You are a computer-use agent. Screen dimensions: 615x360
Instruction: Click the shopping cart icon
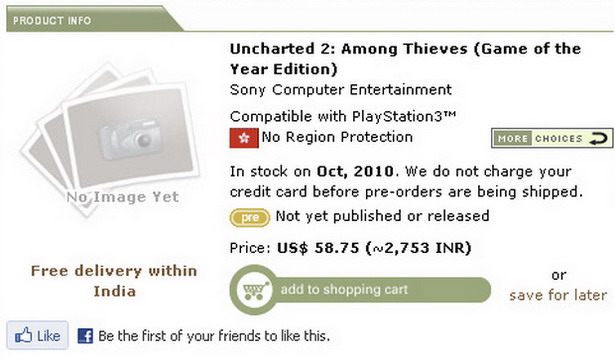tap(255, 290)
